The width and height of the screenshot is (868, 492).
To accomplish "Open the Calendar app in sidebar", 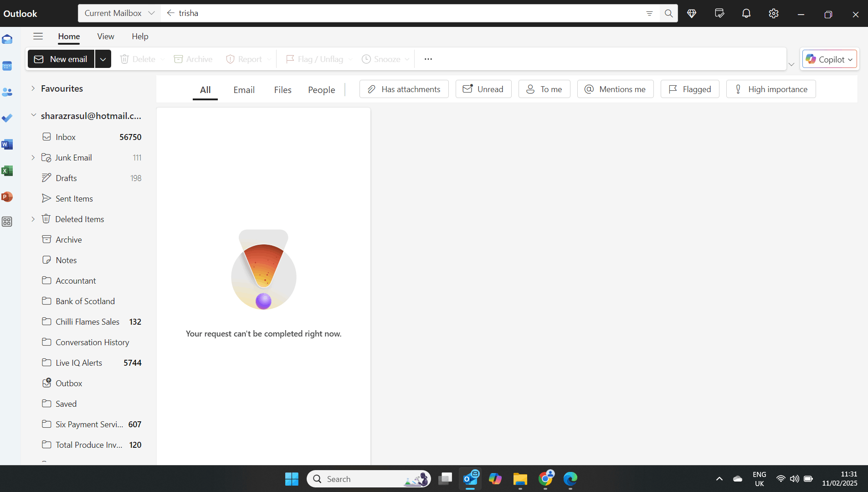I will [x=7, y=66].
